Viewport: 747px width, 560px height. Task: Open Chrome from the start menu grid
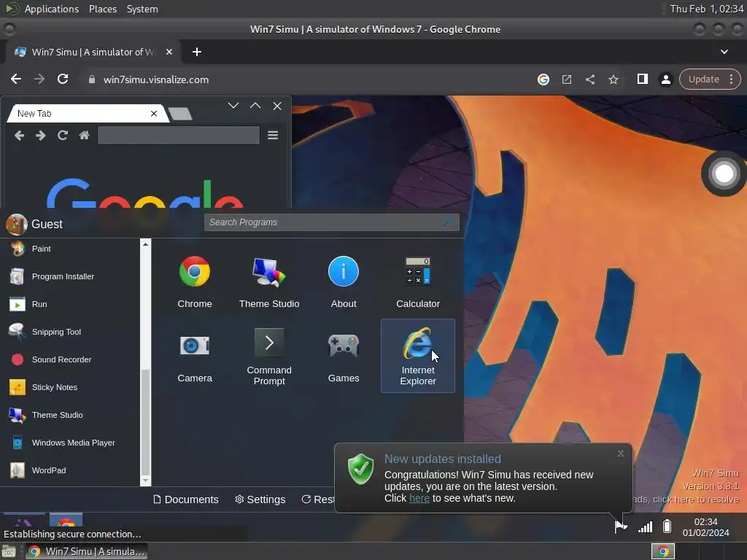pos(194,282)
